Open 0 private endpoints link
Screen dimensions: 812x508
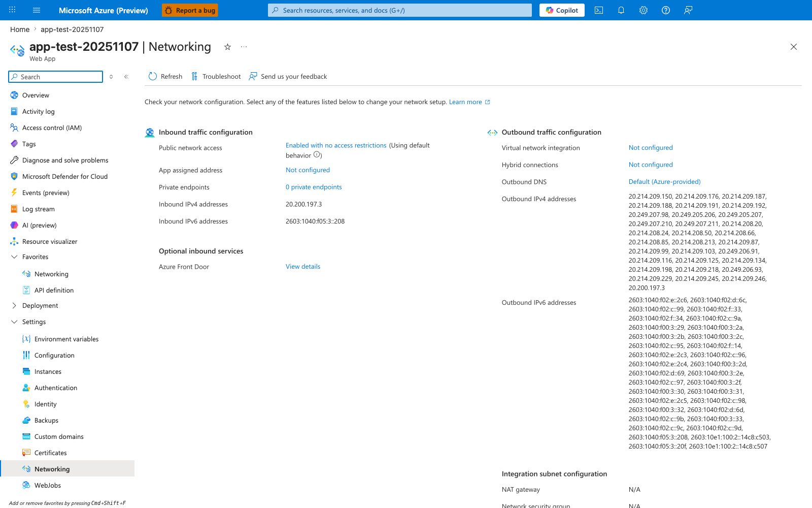314,187
